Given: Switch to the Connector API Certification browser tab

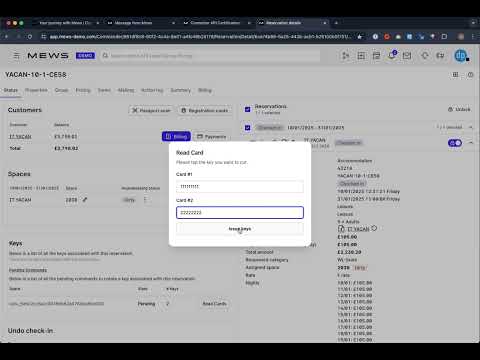Looking at the screenshot, I should (215, 23).
